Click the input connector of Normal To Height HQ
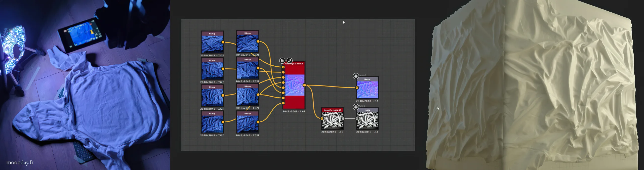This screenshot has width=644, height=170. click(322, 118)
